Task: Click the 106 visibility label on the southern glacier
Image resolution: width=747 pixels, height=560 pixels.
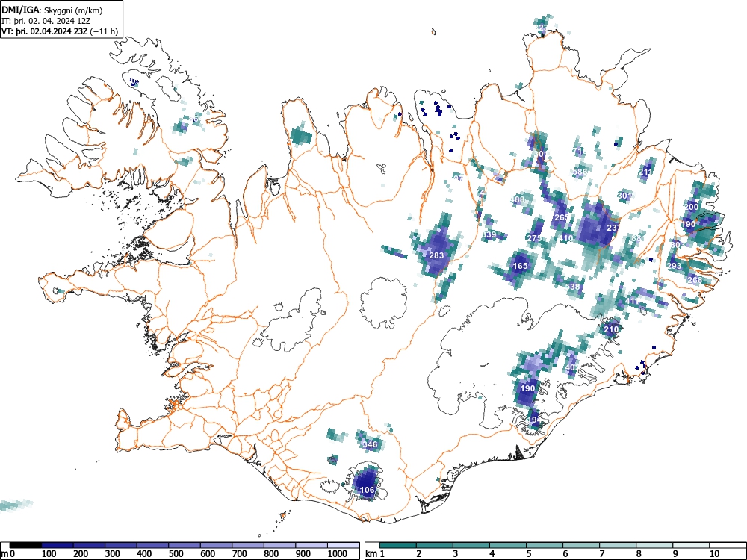Action: (x=367, y=490)
